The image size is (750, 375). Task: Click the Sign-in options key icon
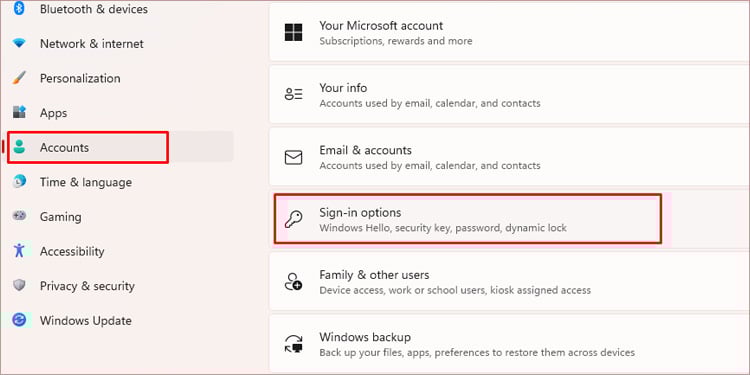click(x=293, y=220)
